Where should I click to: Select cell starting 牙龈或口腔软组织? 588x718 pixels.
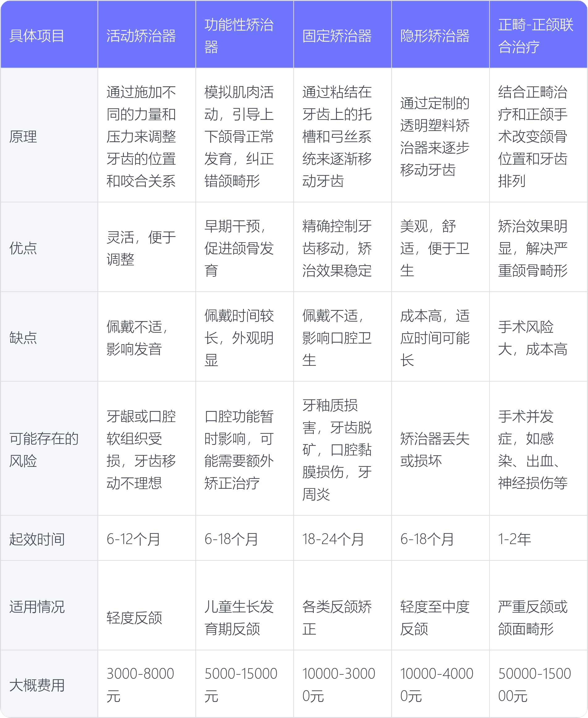coord(147,448)
